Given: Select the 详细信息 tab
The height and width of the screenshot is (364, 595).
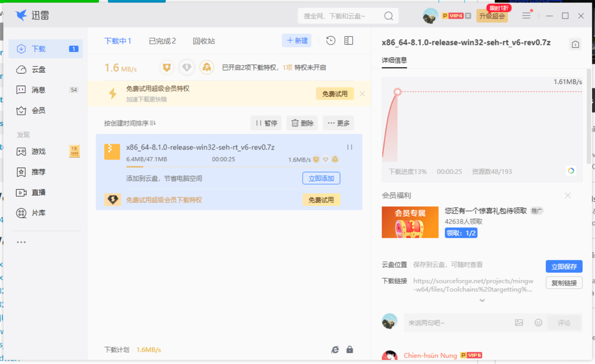Looking at the screenshot, I should pos(394,60).
